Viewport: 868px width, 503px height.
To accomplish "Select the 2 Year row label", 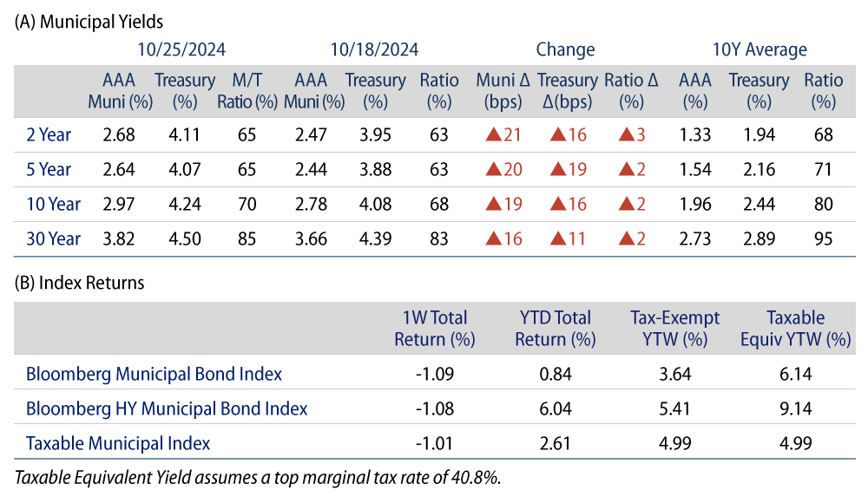I will pos(49,135).
